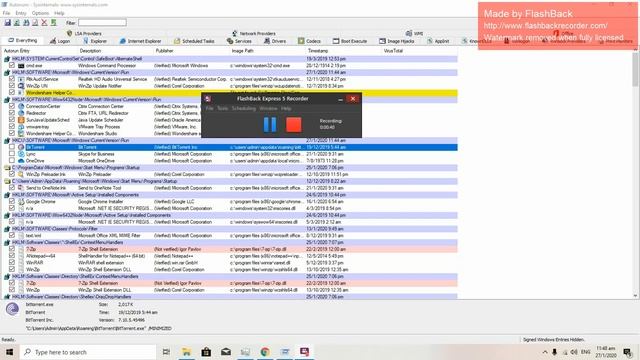640x360 pixels.
Task: Switch to the Services tab
Action: point(239,41)
